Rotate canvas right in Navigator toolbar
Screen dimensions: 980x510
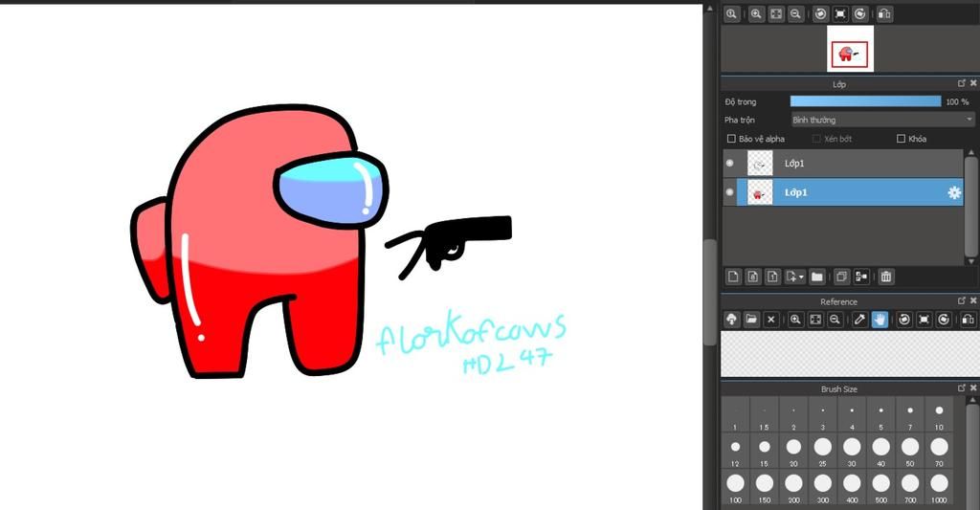(x=860, y=13)
